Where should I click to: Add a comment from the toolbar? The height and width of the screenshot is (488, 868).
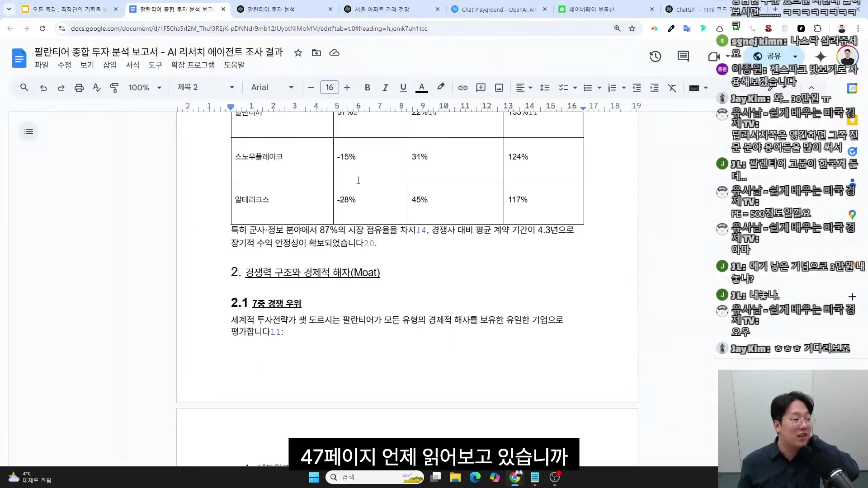tap(481, 88)
